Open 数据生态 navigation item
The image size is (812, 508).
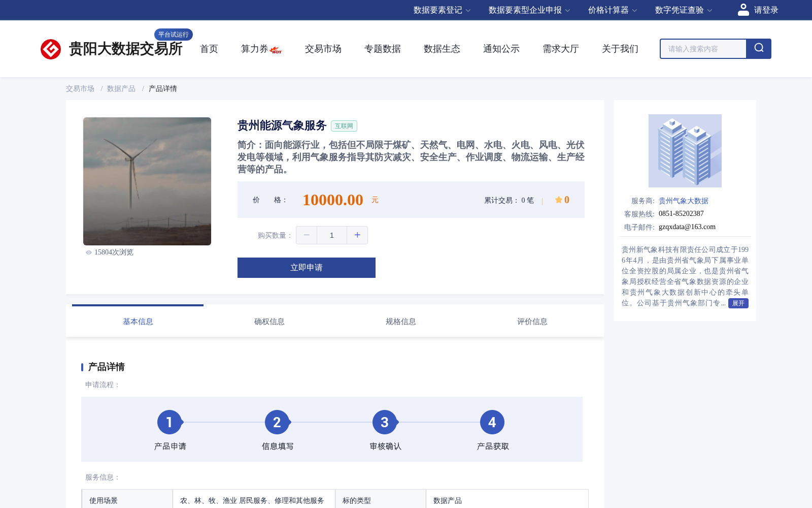pos(442,49)
